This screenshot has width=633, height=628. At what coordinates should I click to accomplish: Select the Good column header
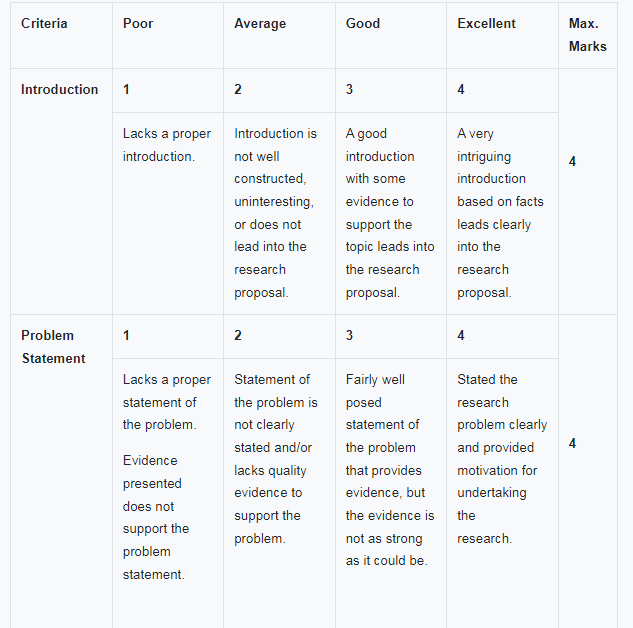[x=363, y=23]
